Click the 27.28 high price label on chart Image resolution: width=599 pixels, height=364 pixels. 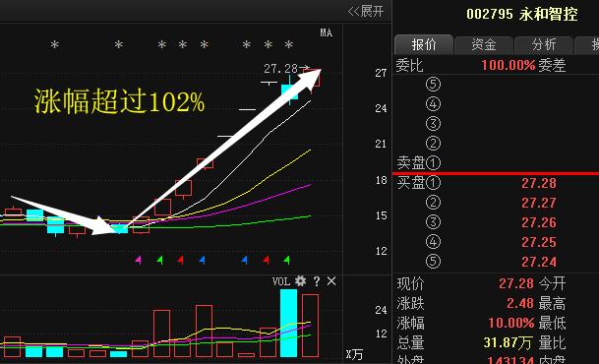pyautogui.click(x=280, y=69)
